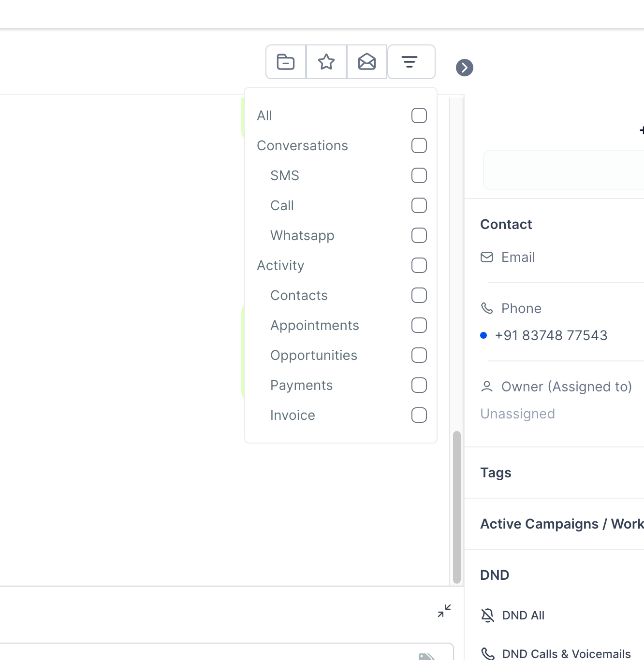Click the minimize composer arrows icon

(444, 611)
